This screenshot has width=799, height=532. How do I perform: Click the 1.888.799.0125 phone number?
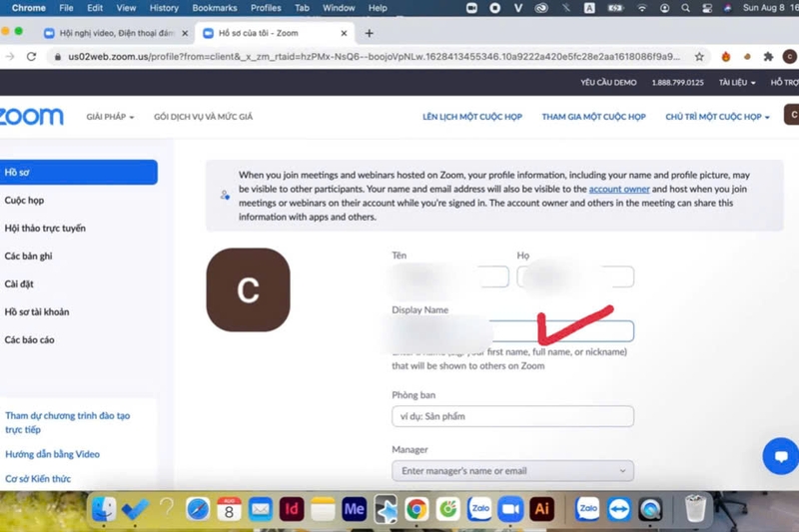678,83
